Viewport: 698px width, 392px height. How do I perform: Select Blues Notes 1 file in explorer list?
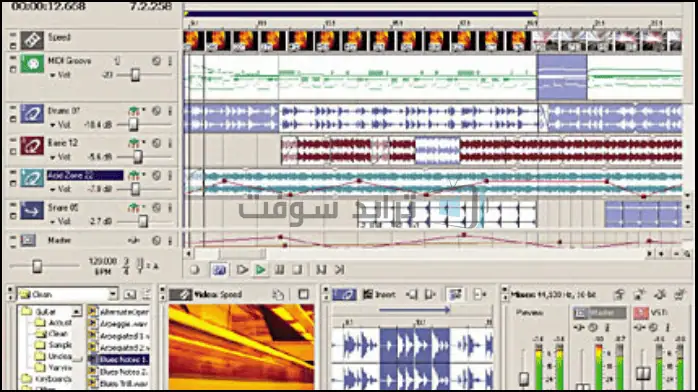point(119,360)
